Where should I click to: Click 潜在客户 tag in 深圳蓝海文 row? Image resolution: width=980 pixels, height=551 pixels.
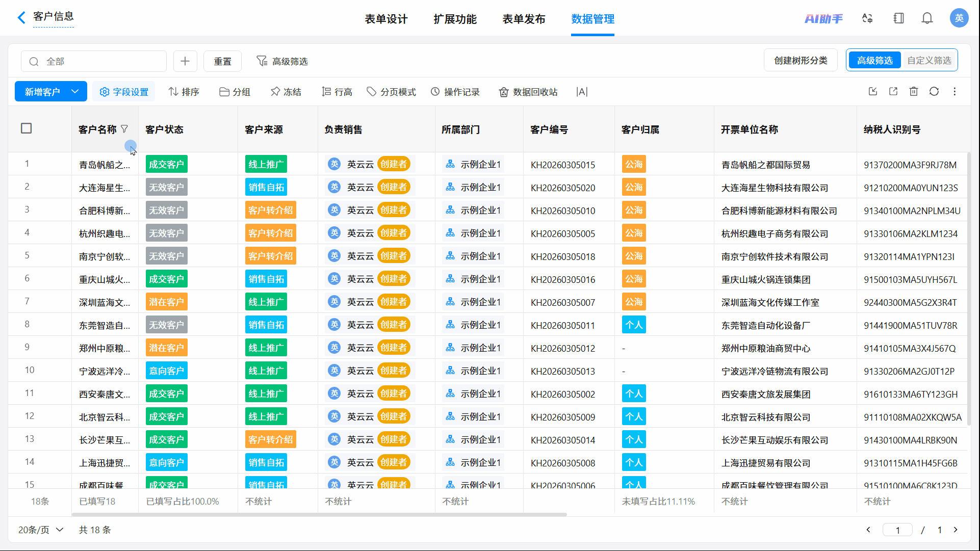click(166, 302)
